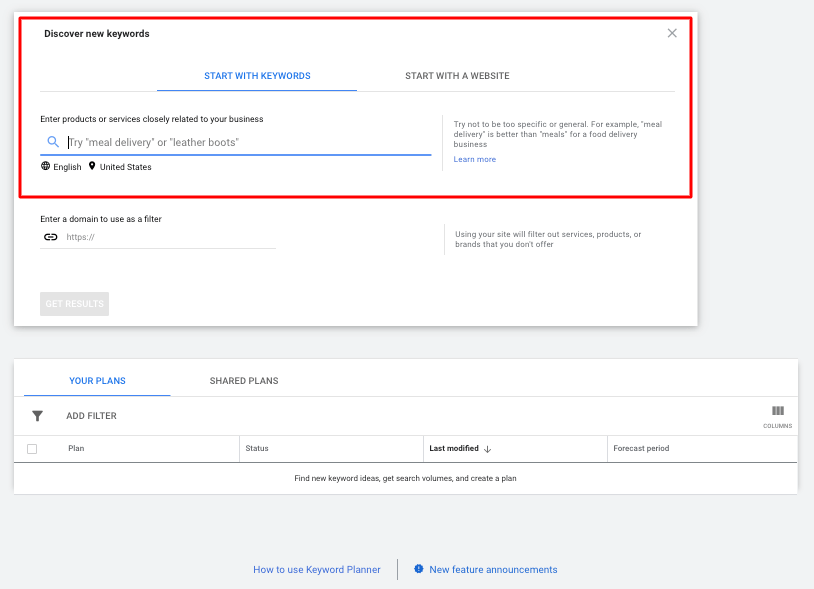Open How to use Keyword Planner

click(x=317, y=569)
